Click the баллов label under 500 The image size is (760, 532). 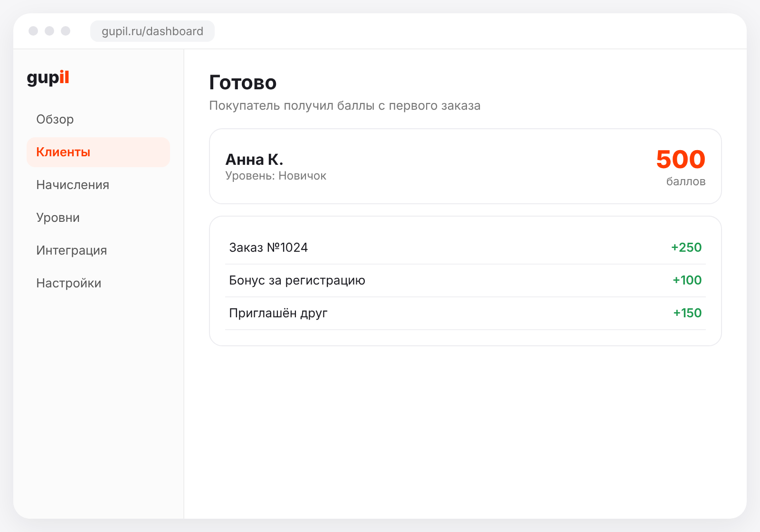click(x=686, y=181)
